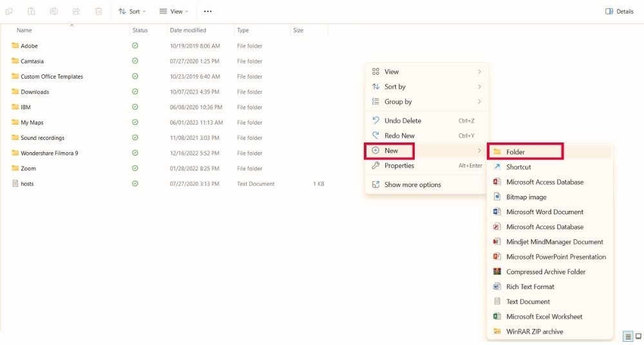644x345 pixels.
Task: Click the Rename icon in the toolbar
Action: click(x=54, y=12)
